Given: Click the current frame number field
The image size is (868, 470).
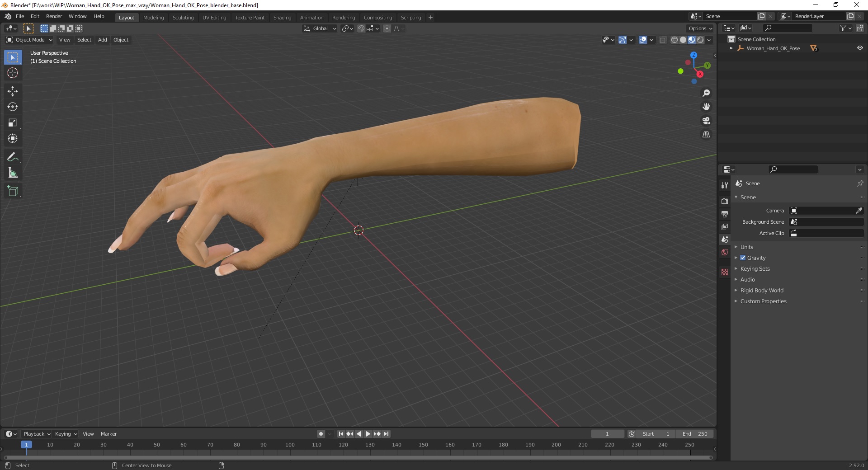Looking at the screenshot, I should (607, 434).
